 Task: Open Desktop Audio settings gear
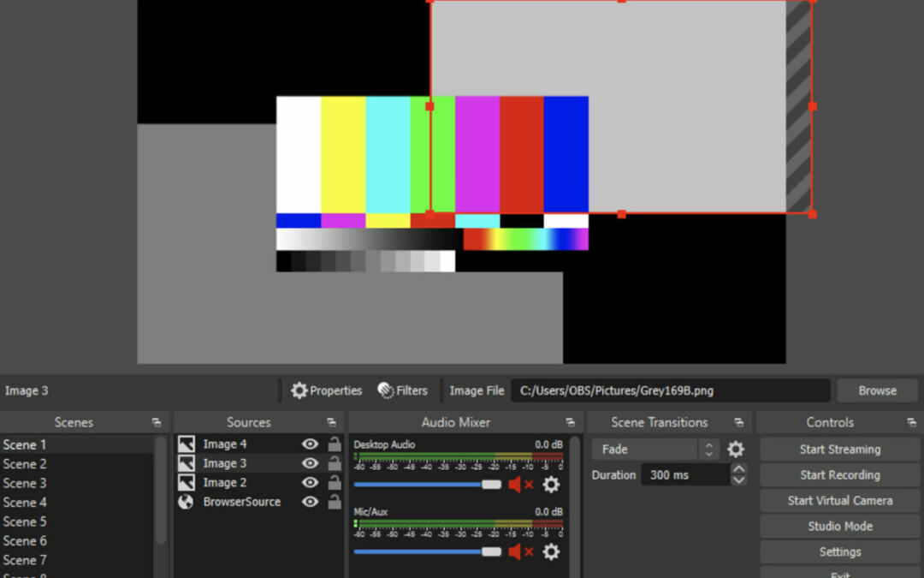point(551,485)
